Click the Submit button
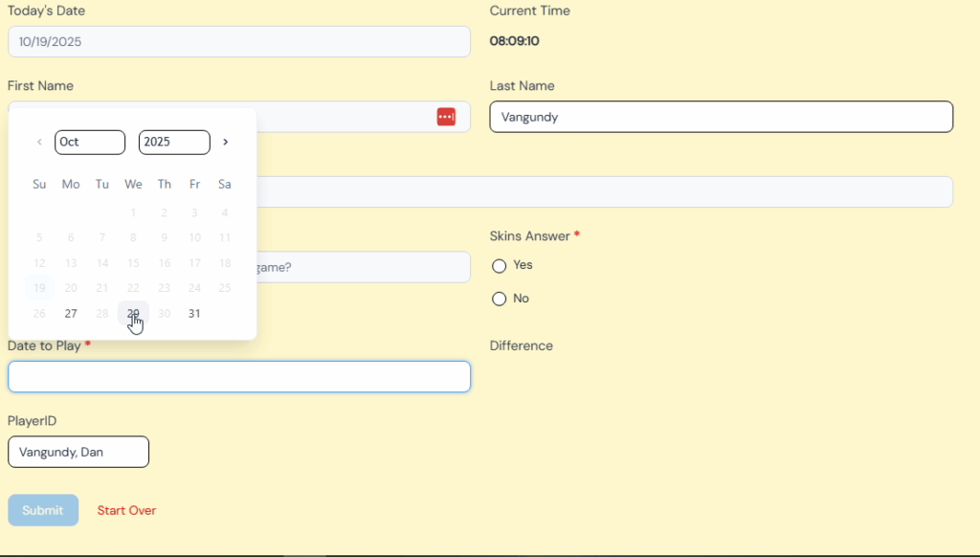 pos(43,510)
